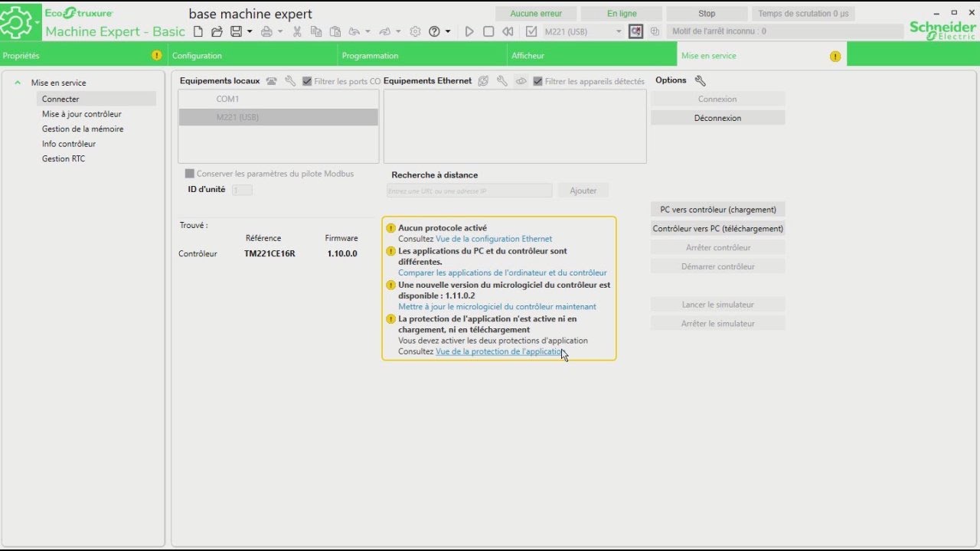
Task: Click the ID d'unité field
Action: tap(242, 190)
